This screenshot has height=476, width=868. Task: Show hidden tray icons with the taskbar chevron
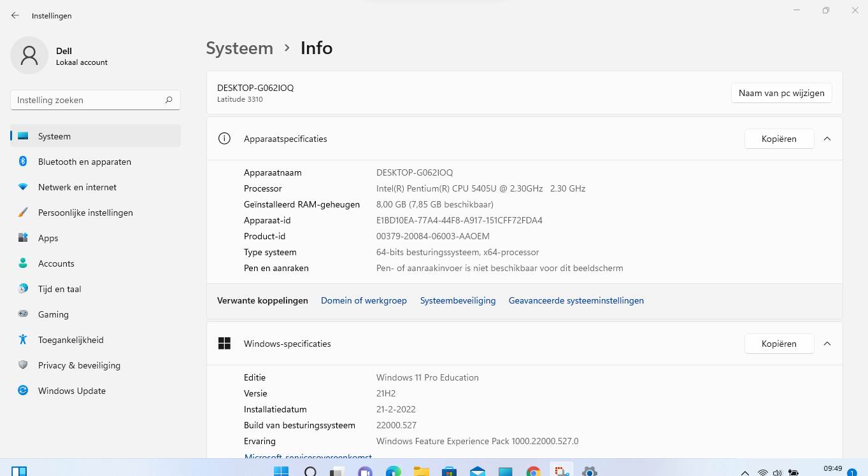click(x=744, y=473)
